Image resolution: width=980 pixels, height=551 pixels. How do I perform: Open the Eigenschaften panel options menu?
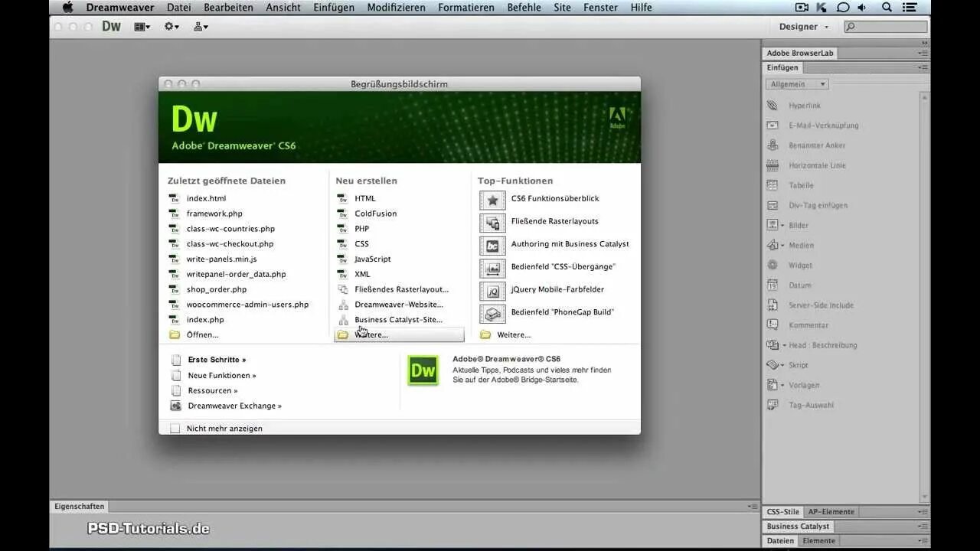click(x=753, y=507)
